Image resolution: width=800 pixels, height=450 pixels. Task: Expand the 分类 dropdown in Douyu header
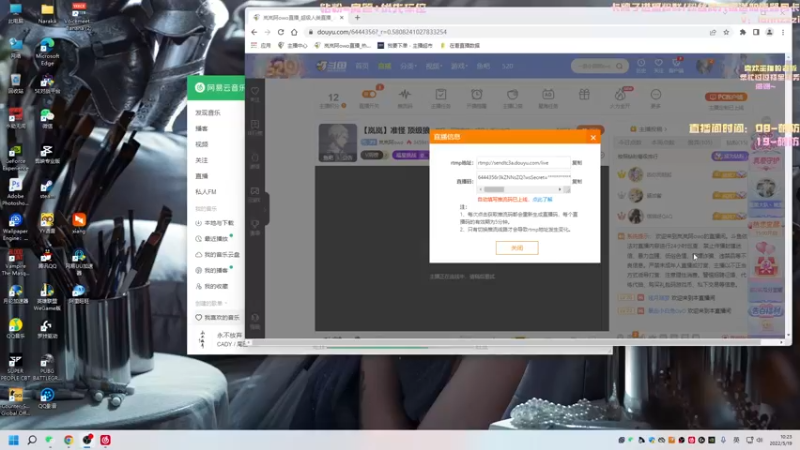[x=408, y=66]
